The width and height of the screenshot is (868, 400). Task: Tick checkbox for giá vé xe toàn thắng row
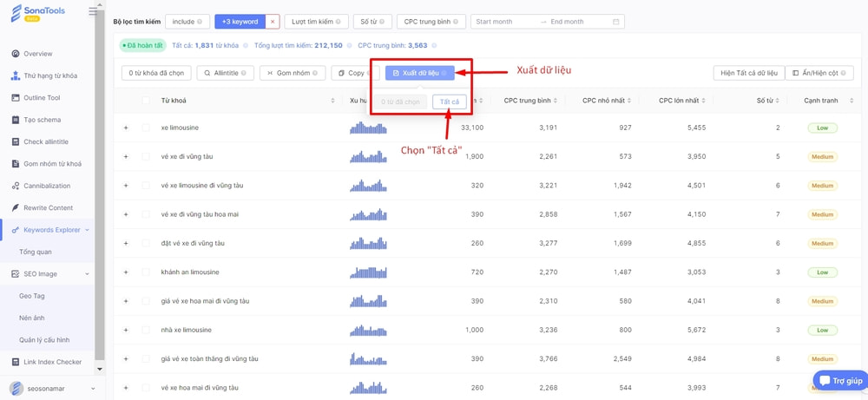click(146, 359)
